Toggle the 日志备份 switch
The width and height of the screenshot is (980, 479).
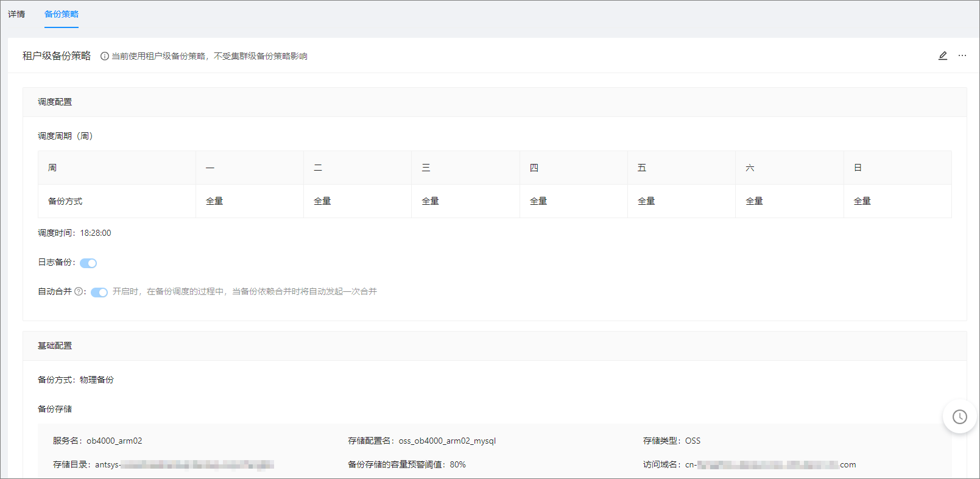(88, 263)
